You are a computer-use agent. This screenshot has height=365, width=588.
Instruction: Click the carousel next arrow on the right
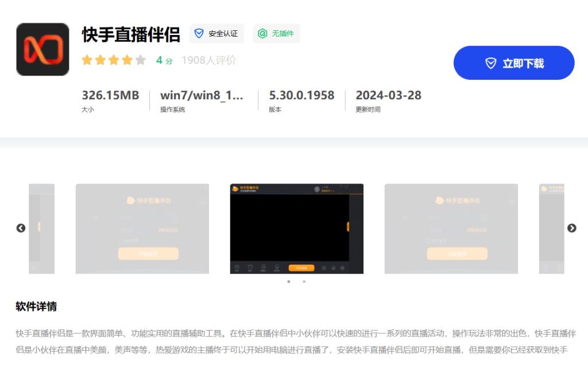(x=572, y=228)
